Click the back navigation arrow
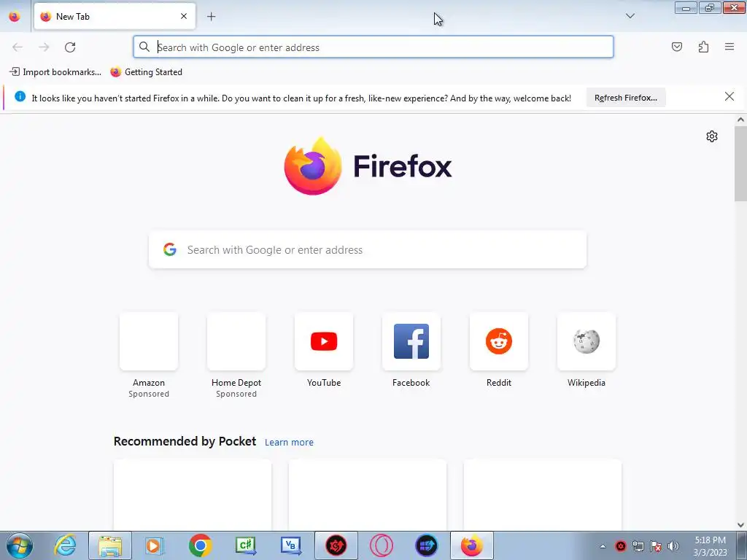The height and width of the screenshot is (560, 747). [x=18, y=47]
